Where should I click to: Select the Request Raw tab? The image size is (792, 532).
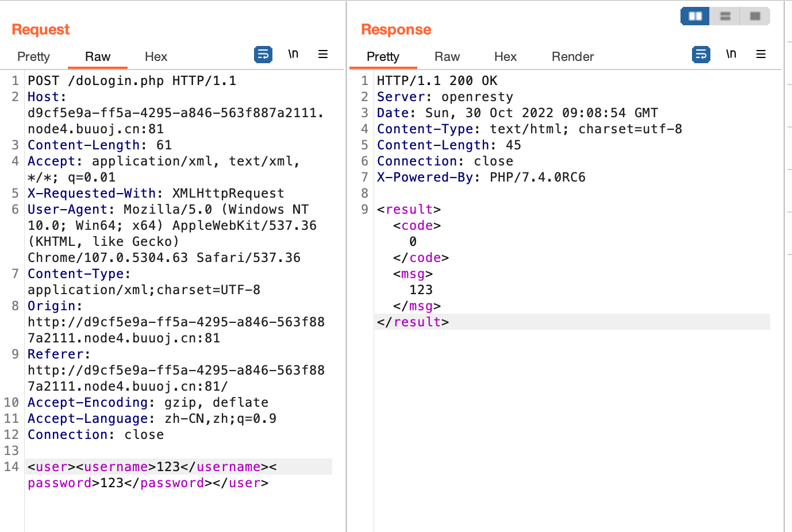click(98, 56)
